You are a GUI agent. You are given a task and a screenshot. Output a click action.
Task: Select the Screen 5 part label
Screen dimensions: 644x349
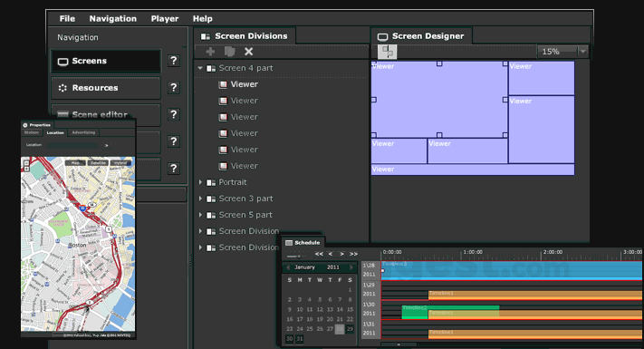coord(245,215)
